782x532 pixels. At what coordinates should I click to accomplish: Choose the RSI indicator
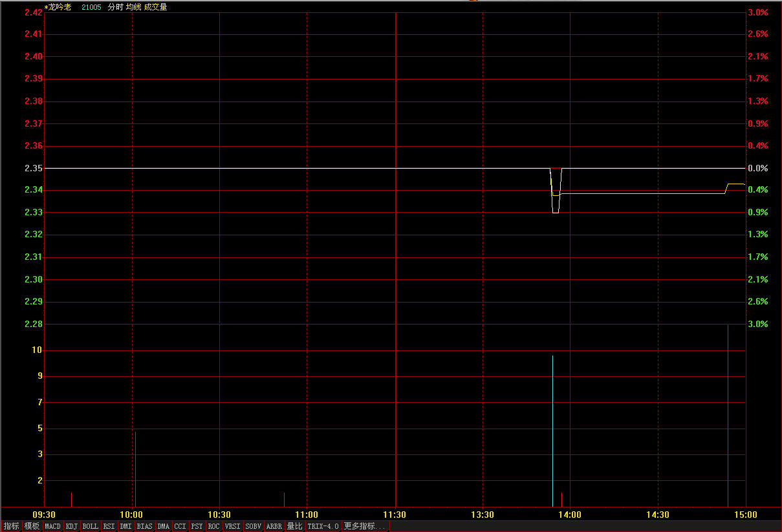pyautogui.click(x=109, y=526)
